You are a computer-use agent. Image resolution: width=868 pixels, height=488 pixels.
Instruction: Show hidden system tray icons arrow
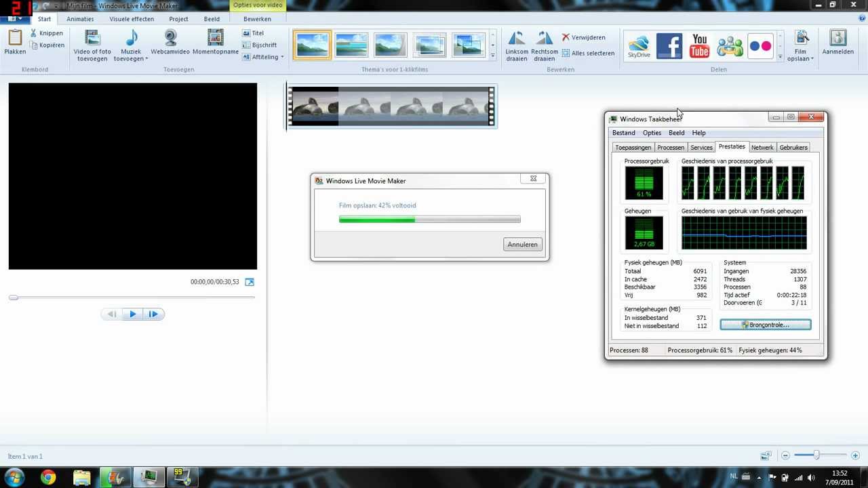point(759,477)
